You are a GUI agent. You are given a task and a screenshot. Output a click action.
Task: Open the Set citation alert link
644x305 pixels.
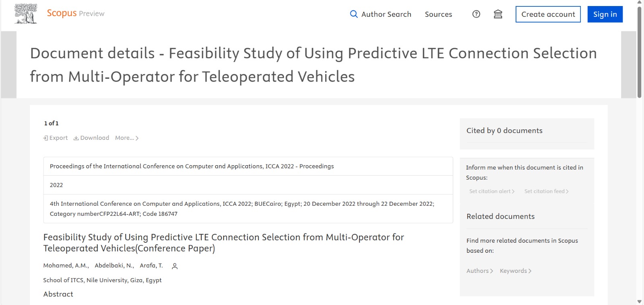pyautogui.click(x=492, y=191)
